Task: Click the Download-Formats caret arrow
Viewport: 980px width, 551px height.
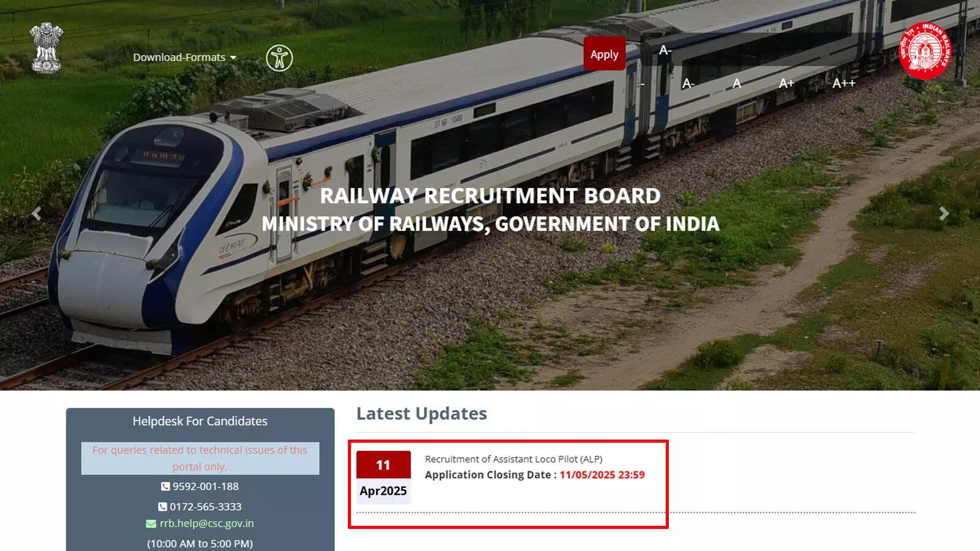Action: (x=233, y=58)
